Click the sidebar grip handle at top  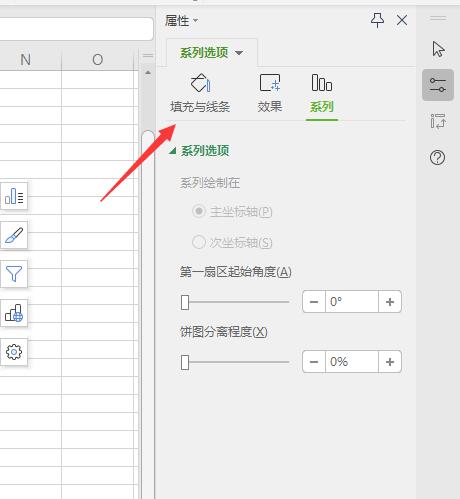[x=438, y=18]
